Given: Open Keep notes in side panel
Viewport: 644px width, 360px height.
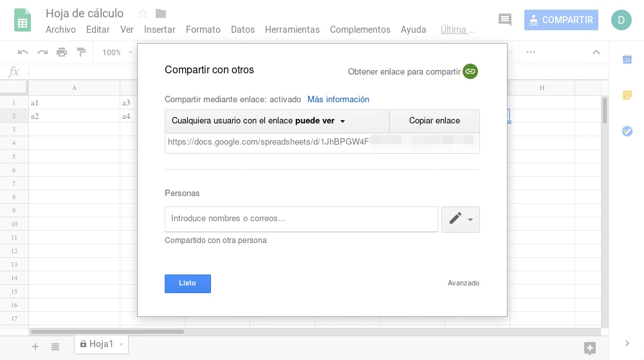Looking at the screenshot, I should pyautogui.click(x=627, y=95).
